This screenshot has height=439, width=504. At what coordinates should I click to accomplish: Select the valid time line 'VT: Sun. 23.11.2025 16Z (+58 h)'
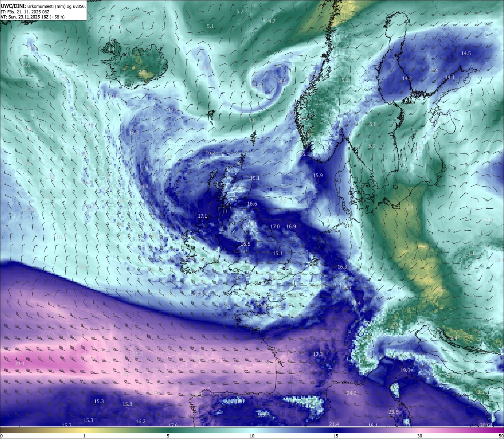(33, 17)
